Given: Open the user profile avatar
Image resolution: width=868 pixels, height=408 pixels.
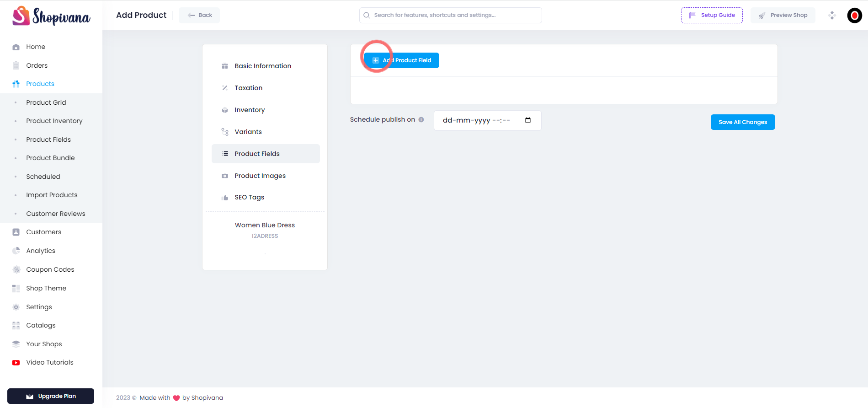Looking at the screenshot, I should 855,16.
